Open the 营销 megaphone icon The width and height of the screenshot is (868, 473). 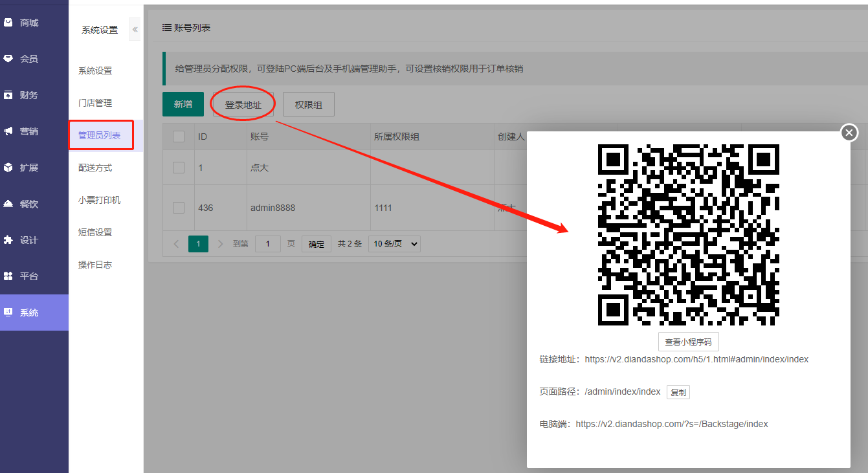coord(8,131)
